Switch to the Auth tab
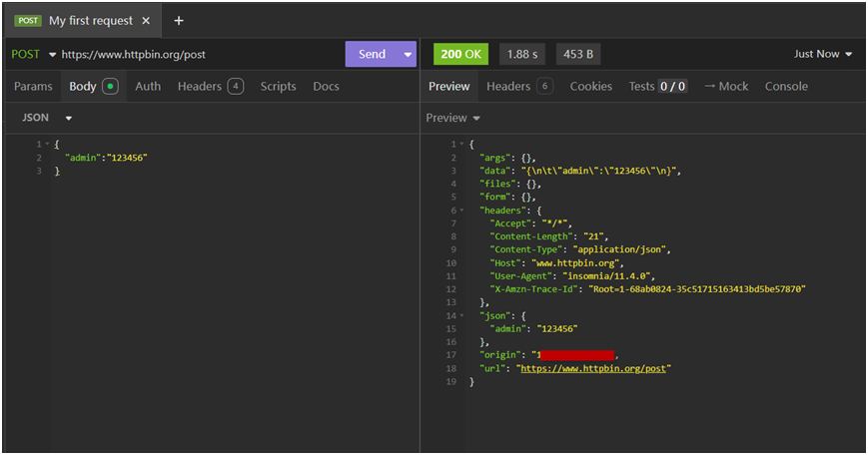The height and width of the screenshot is (455, 868). 148,86
